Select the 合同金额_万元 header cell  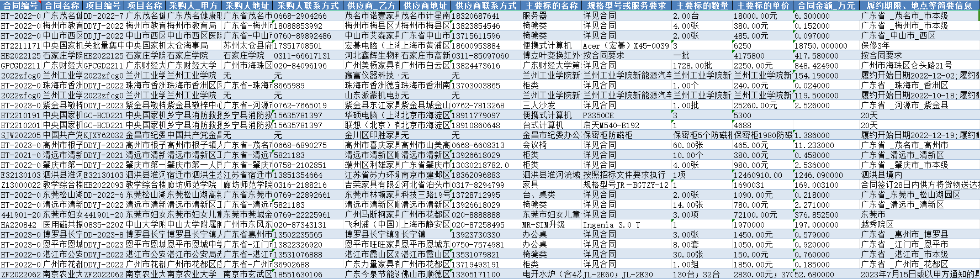click(x=826, y=6)
